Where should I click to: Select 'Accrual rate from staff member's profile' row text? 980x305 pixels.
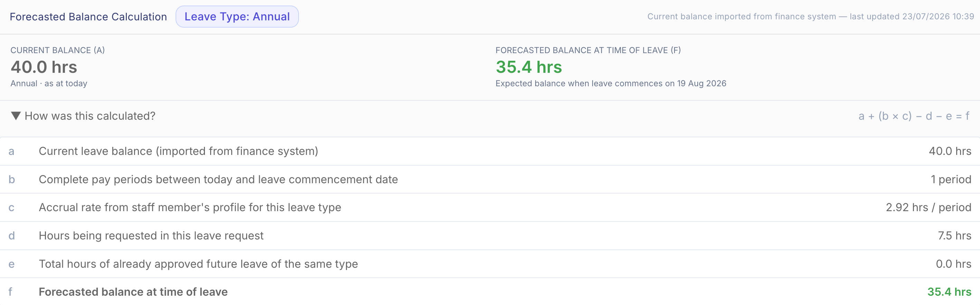(x=190, y=207)
